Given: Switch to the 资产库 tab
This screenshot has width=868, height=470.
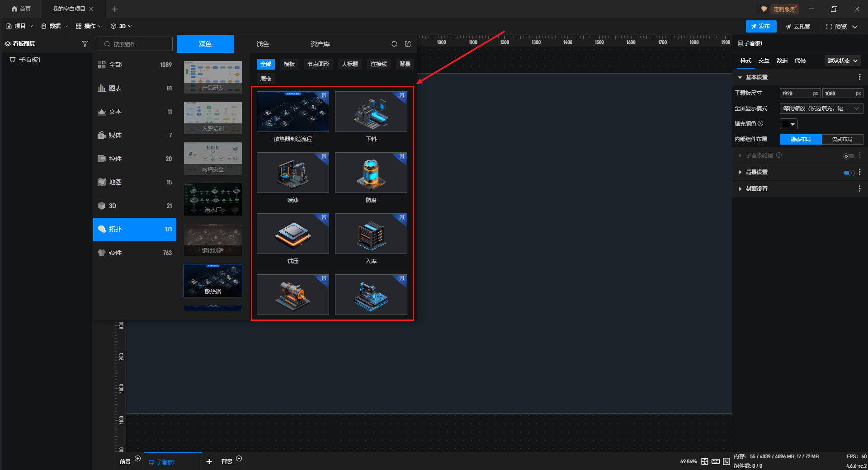Looking at the screenshot, I should pyautogui.click(x=320, y=44).
